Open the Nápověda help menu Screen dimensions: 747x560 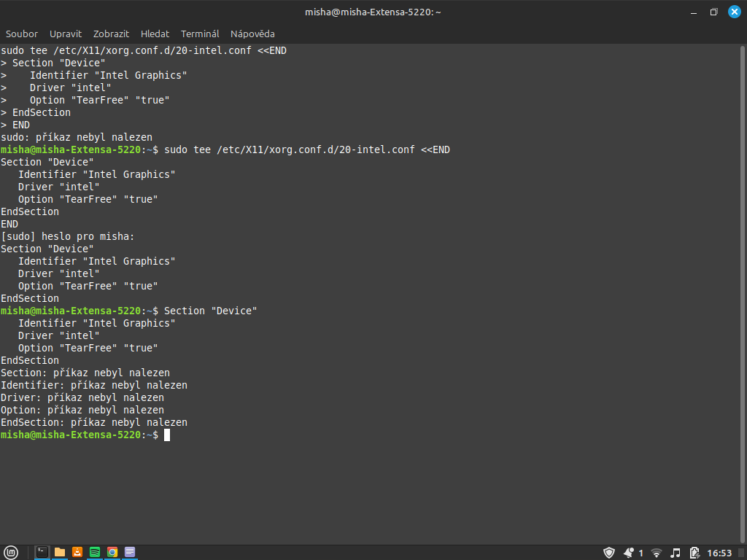coord(252,34)
